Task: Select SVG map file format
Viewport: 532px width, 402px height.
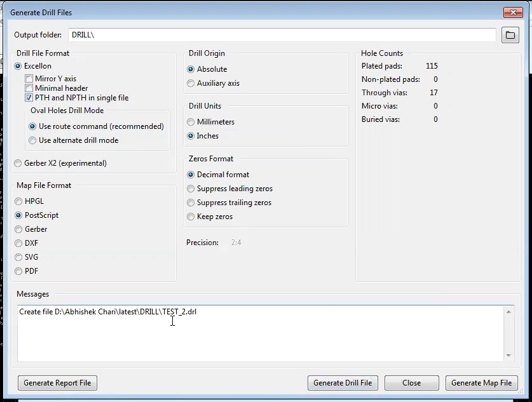Action: coord(18,257)
